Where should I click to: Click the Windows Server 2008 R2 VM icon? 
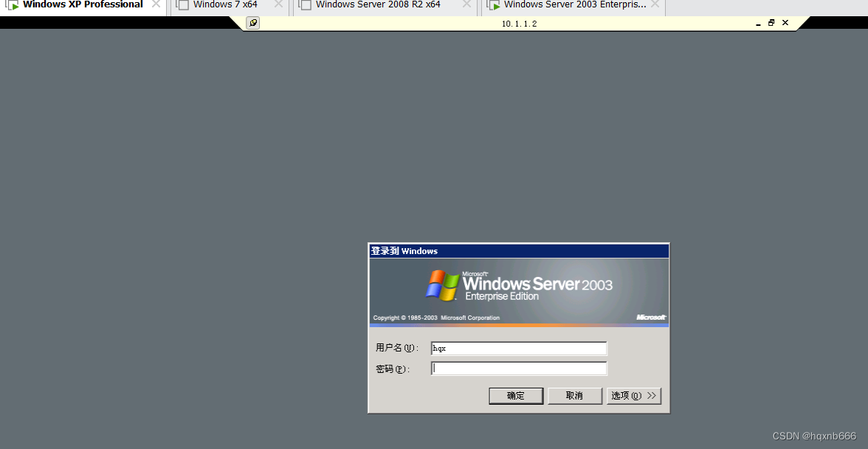[x=304, y=5]
